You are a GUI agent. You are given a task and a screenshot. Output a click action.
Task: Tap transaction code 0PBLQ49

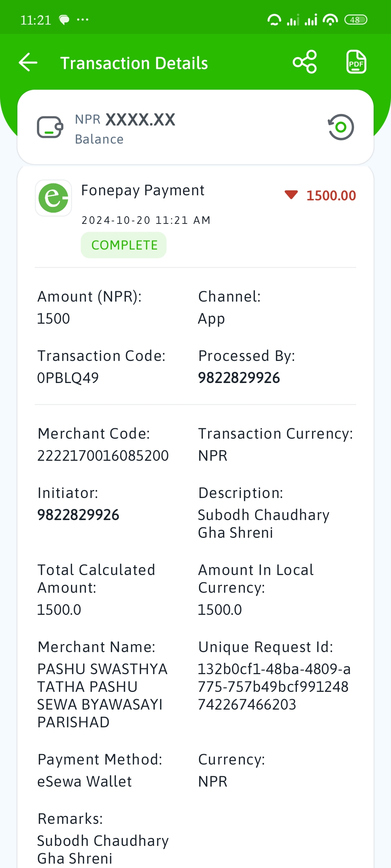tap(68, 378)
